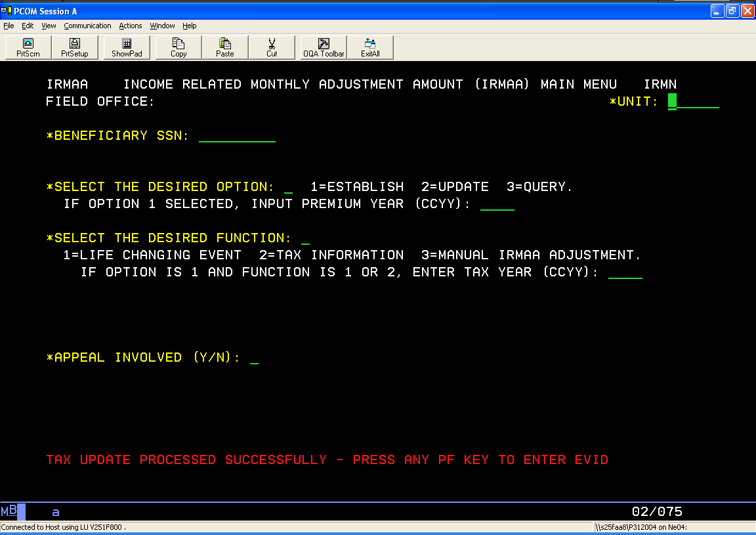This screenshot has width=756, height=535.
Task: Open the Actions menu
Action: pyautogui.click(x=130, y=26)
